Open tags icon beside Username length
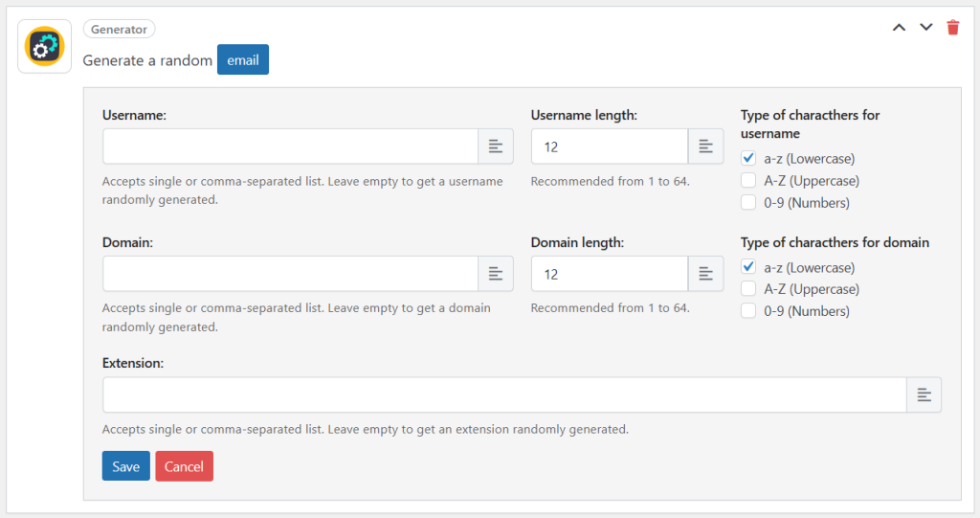The image size is (980, 518). [x=705, y=146]
